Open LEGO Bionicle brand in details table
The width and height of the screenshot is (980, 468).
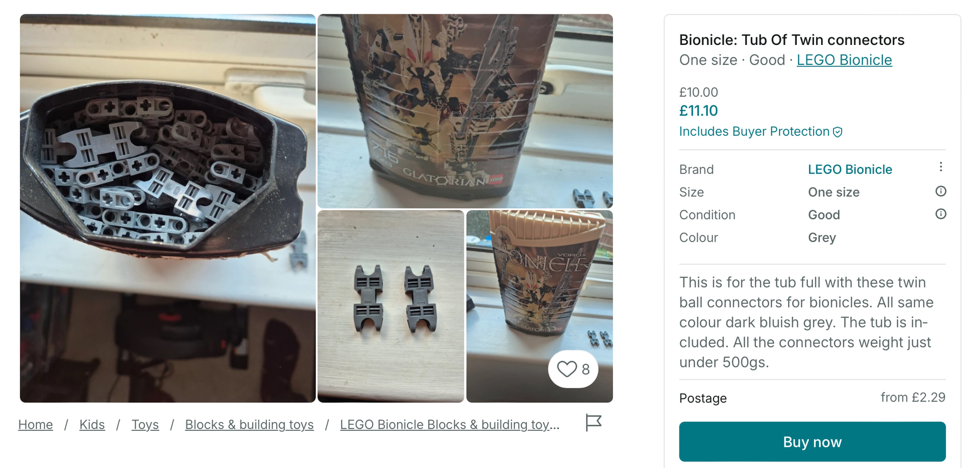(x=850, y=170)
